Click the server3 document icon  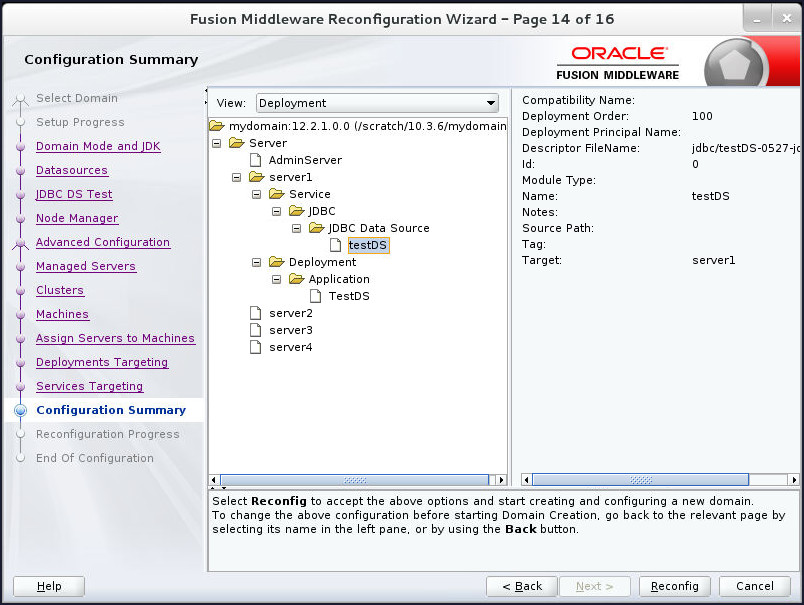point(255,330)
